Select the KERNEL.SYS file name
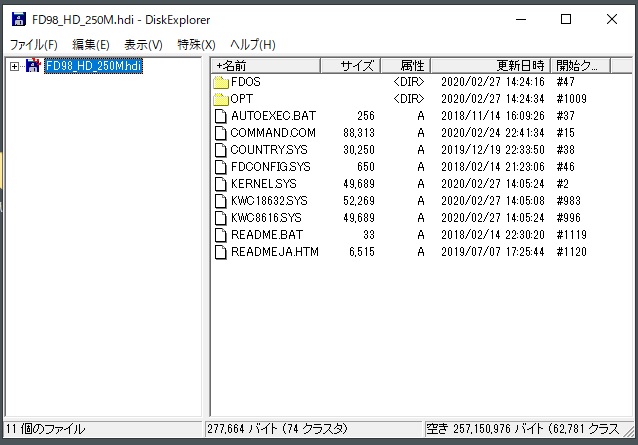The height and width of the screenshot is (445, 638). 264,184
